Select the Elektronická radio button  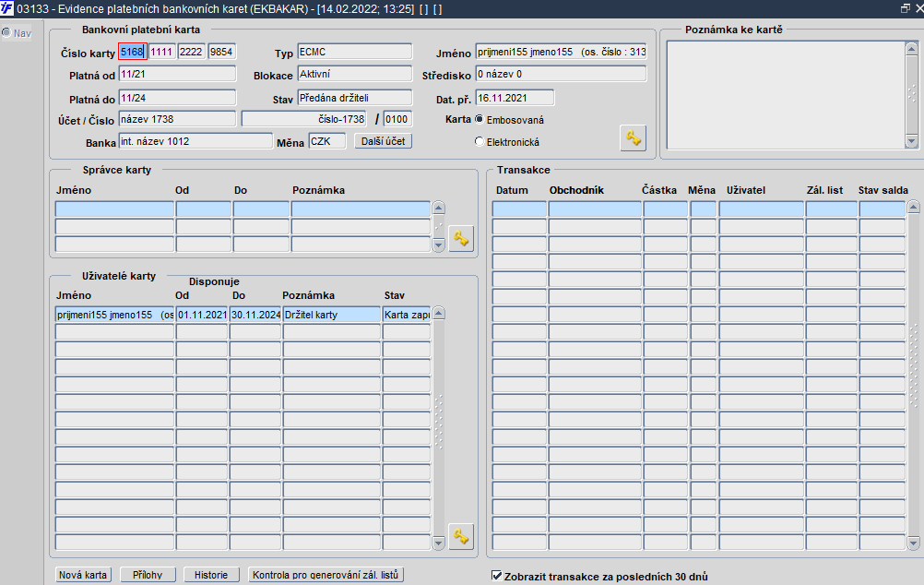480,141
